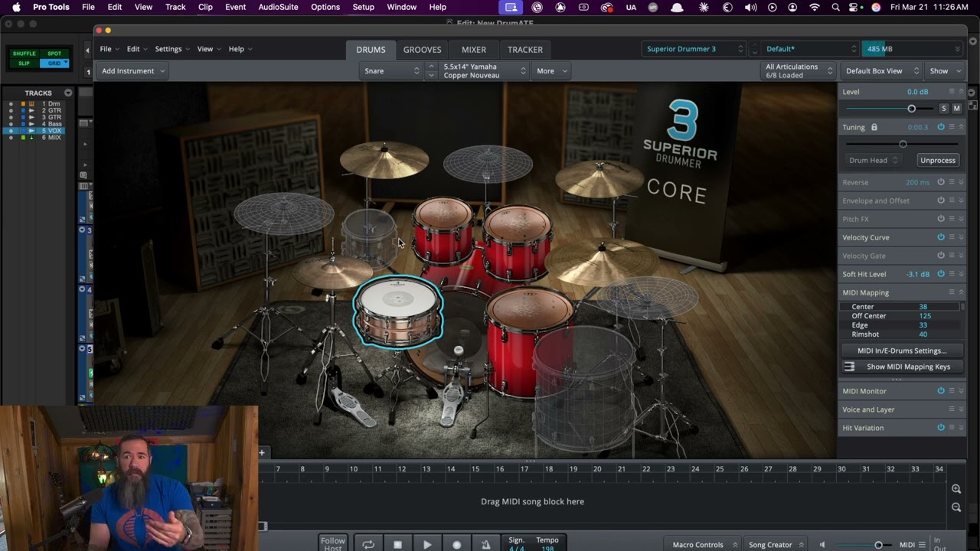Open the Voice and Layer menu icon
The width and height of the screenshot is (980, 551).
point(952,409)
